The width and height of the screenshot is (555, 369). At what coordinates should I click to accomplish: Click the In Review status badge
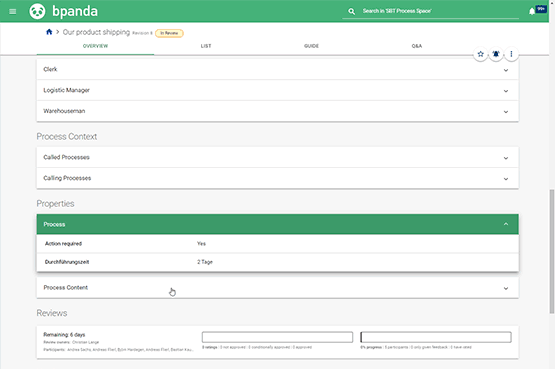(x=169, y=33)
